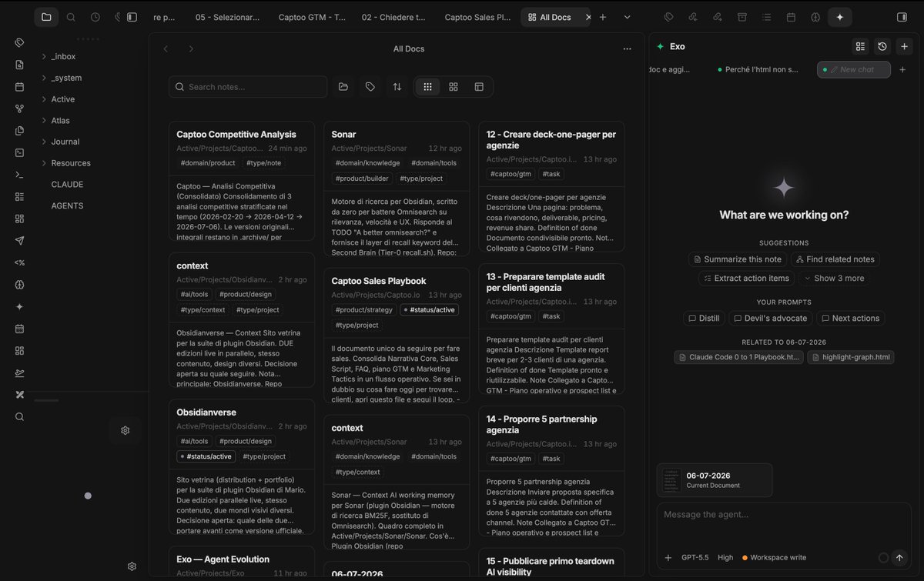Toggle the circle button beside send arrow

click(883, 558)
